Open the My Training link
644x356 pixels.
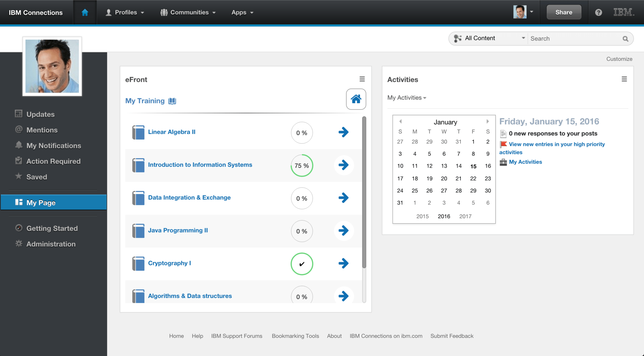click(x=145, y=101)
